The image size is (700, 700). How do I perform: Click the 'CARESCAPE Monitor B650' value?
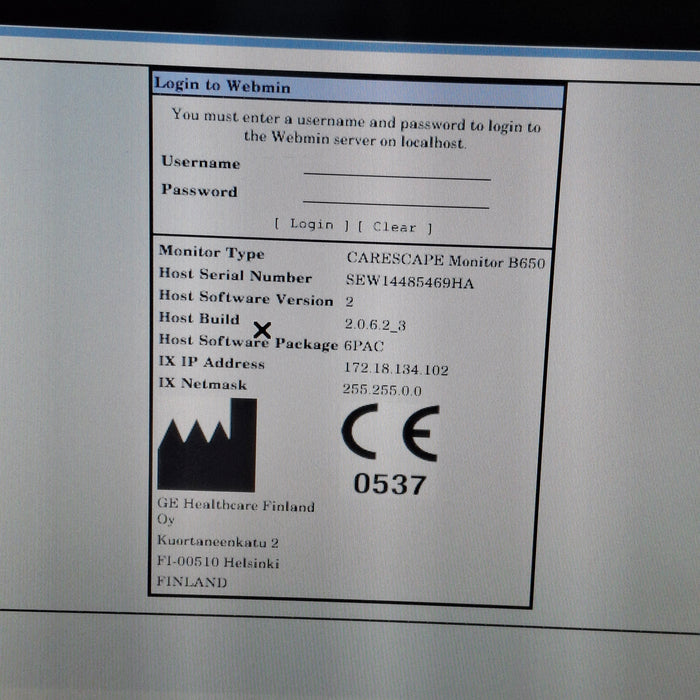(x=446, y=261)
